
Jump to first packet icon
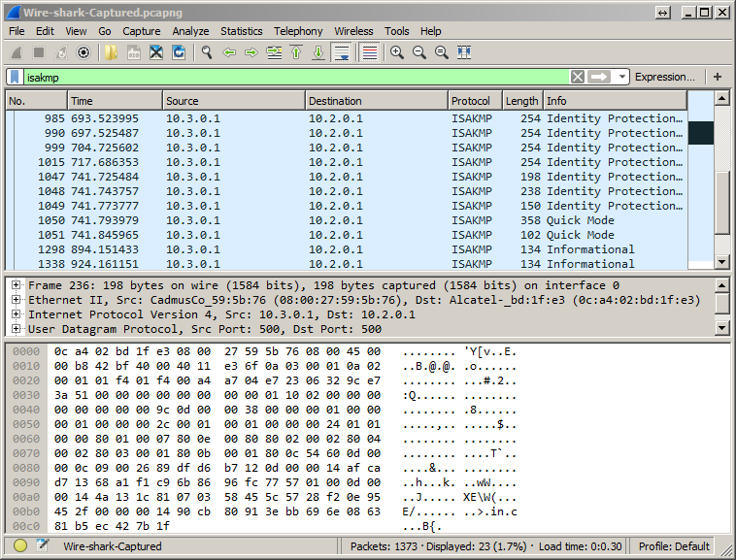tap(296, 52)
